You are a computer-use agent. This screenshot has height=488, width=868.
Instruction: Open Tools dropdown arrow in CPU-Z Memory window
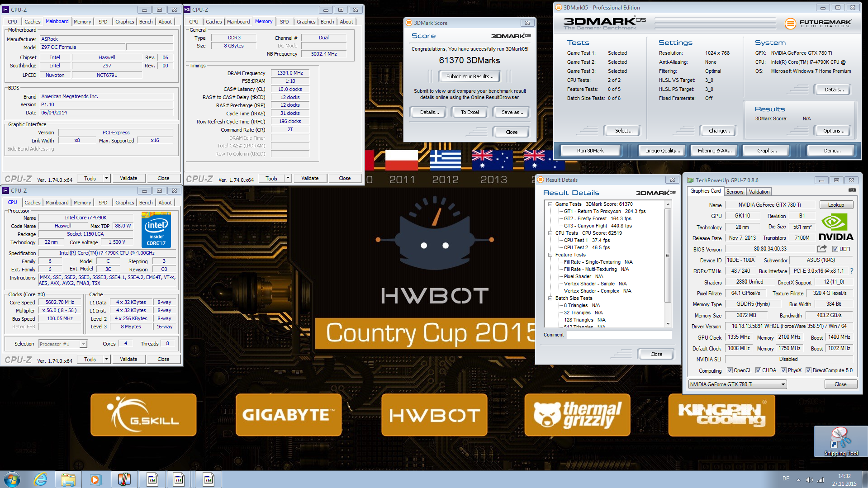pyautogui.click(x=288, y=178)
